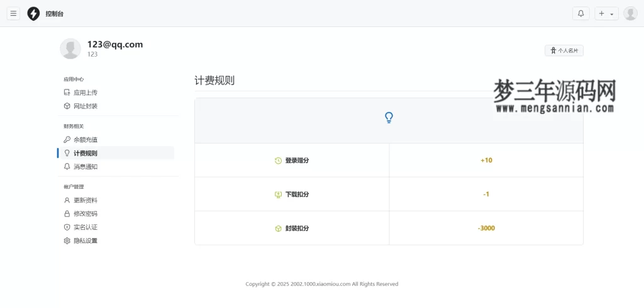
Task: Click the 余额充值 key icon
Action: [67, 140]
